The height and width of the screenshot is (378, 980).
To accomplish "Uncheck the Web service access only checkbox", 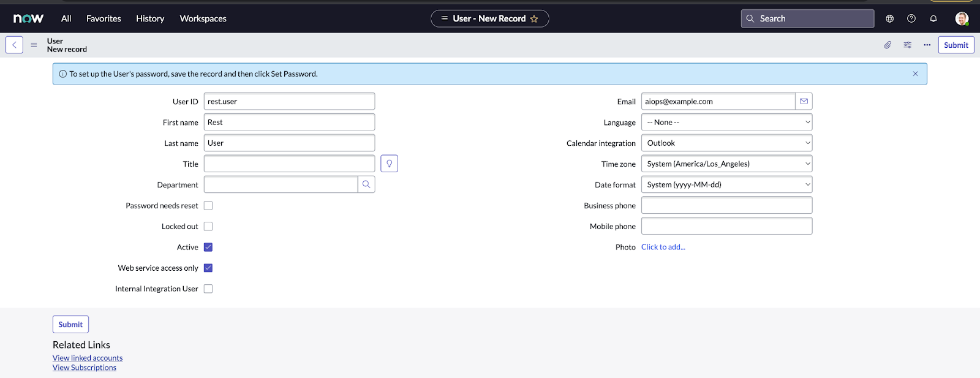I will (208, 268).
